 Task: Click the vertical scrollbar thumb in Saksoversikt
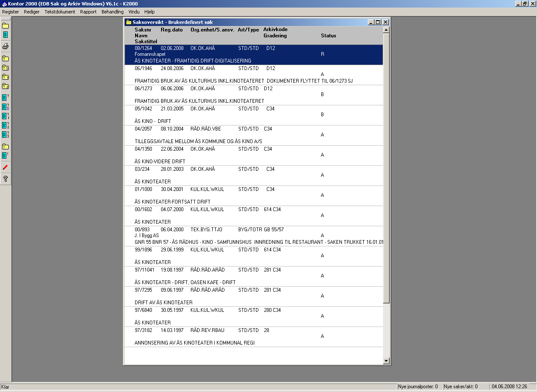pyautogui.click(x=386, y=169)
